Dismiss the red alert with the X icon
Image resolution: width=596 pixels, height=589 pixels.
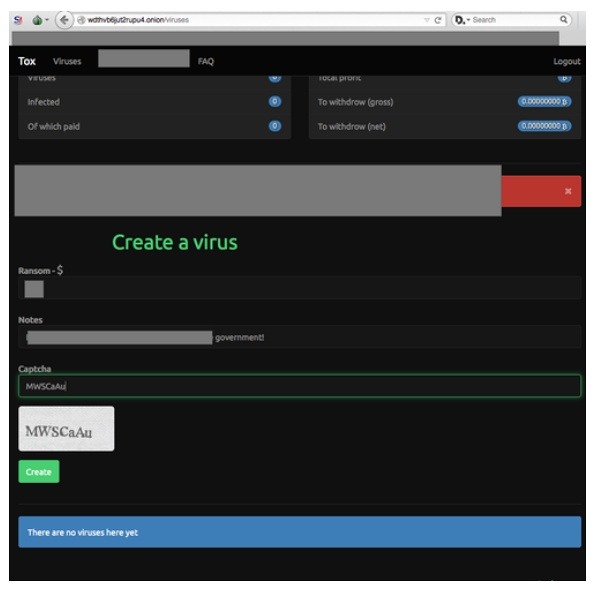click(568, 191)
